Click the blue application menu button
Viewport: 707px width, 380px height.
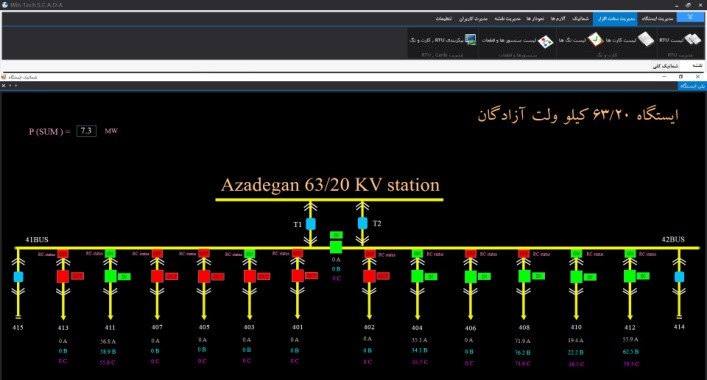690,17
